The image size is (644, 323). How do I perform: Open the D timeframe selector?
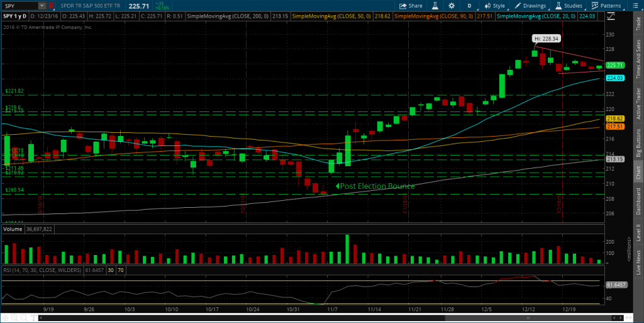point(469,6)
